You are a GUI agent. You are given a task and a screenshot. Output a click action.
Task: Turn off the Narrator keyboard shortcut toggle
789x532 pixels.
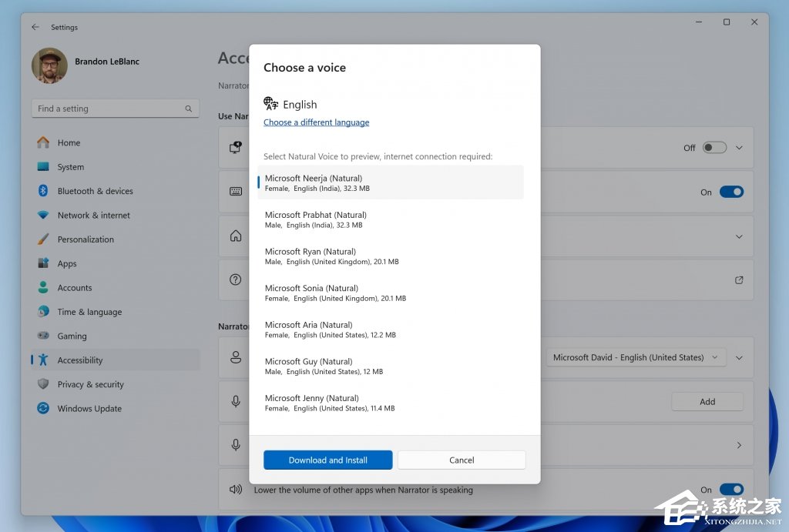pyautogui.click(x=731, y=192)
